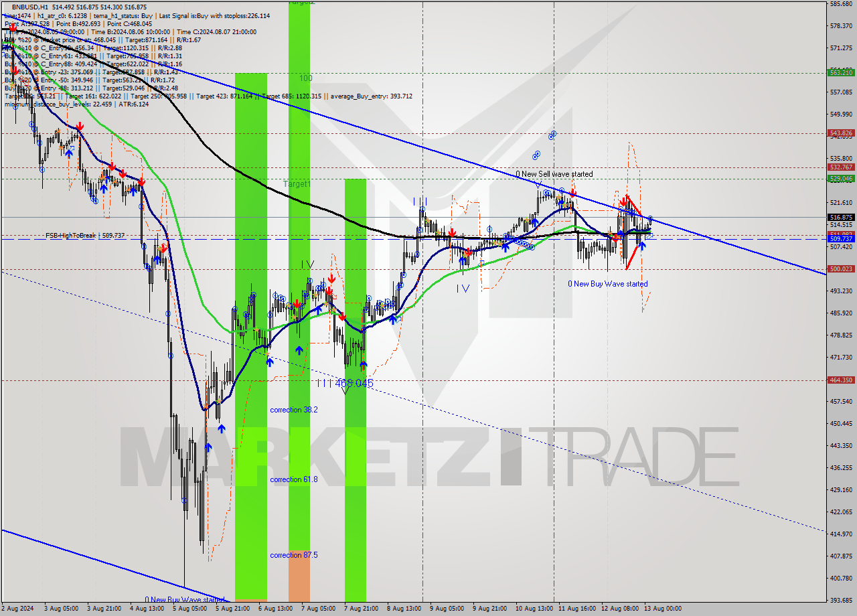857x616 pixels.
Task: Click the '2 Aug 2024' date label
Action: [18, 609]
